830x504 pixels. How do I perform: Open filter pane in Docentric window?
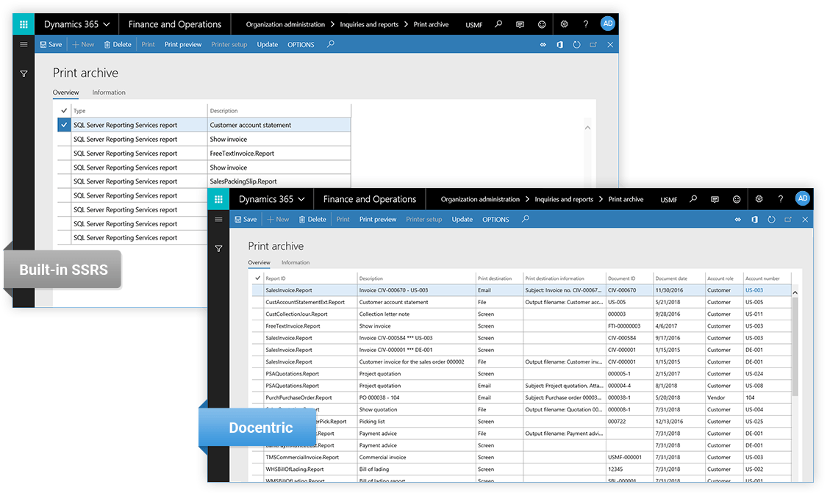click(218, 248)
